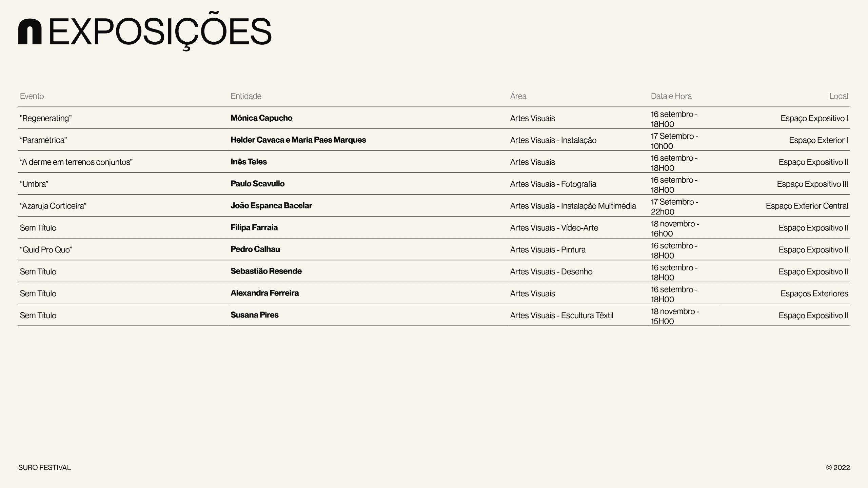This screenshot has width=868, height=488.
Task: Select the Mónica Capucho entity name
Action: click(x=261, y=118)
